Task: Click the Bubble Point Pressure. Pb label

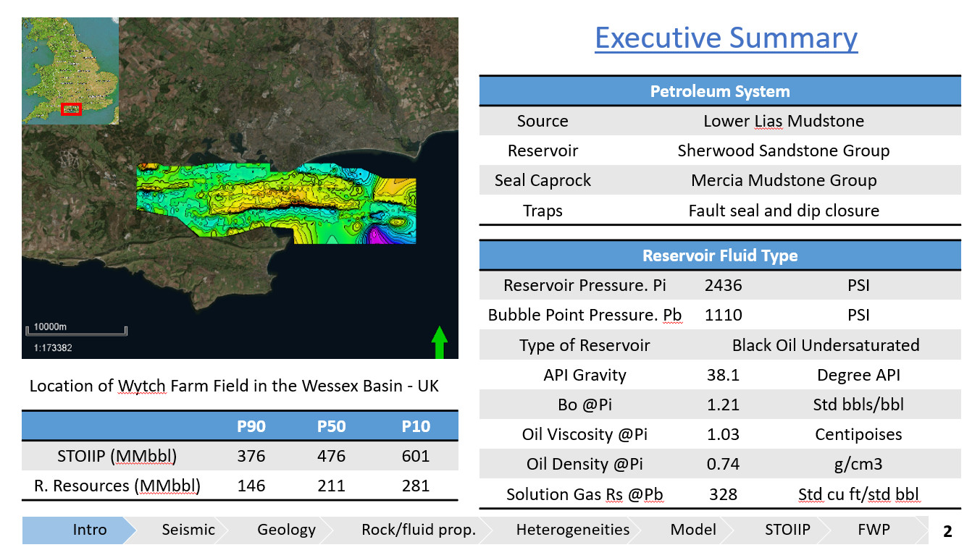Action: tap(585, 315)
